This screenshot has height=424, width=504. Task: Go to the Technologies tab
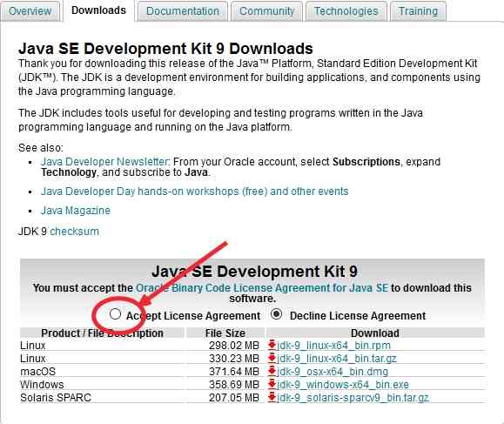tap(346, 11)
